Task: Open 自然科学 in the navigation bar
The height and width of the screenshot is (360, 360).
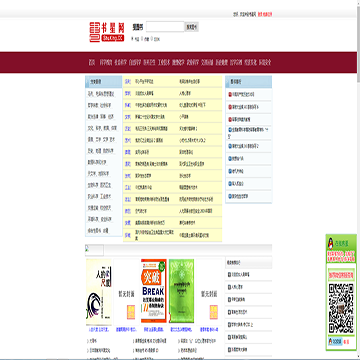Action: click(x=135, y=62)
